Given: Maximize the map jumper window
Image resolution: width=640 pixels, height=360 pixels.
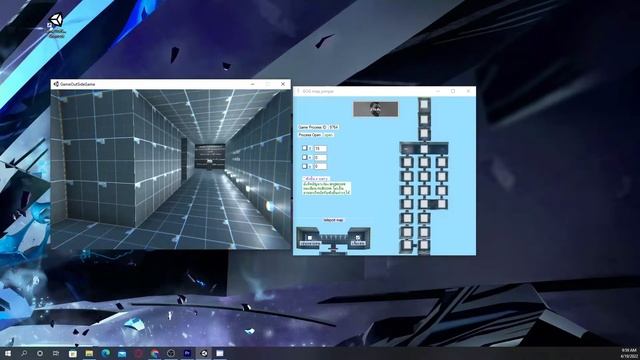Looking at the screenshot, I should coord(453,91).
